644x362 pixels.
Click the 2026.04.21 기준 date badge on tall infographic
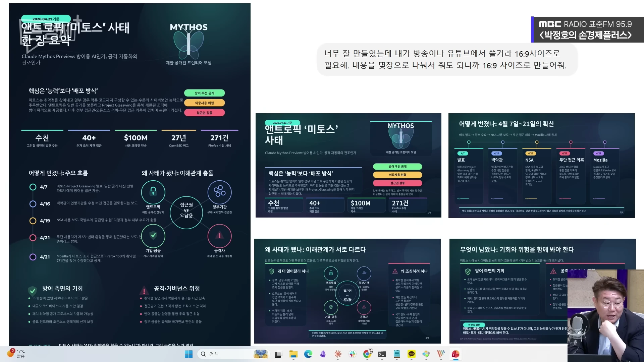pyautogui.click(x=46, y=19)
